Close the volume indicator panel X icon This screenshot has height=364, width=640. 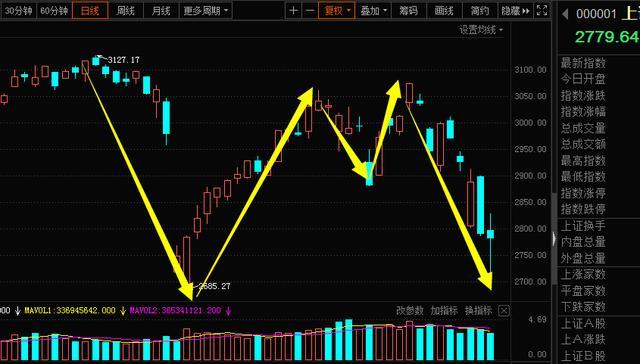click(x=504, y=311)
